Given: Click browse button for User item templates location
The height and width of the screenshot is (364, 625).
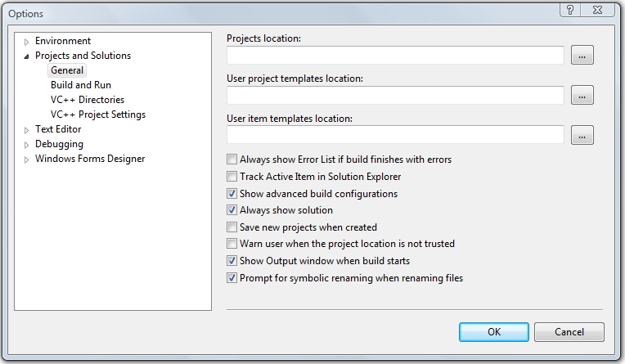Looking at the screenshot, I should point(582,135).
